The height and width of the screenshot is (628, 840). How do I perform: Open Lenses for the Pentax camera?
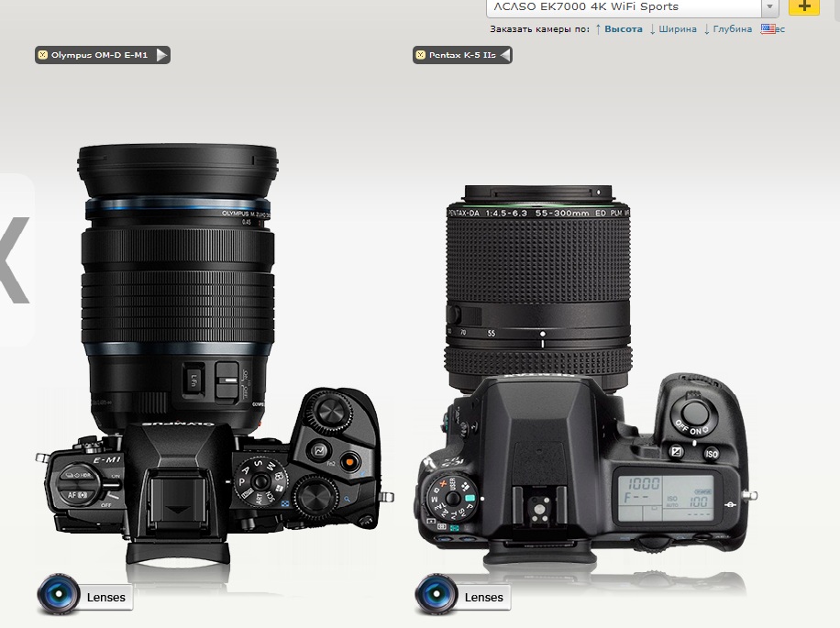point(484,598)
